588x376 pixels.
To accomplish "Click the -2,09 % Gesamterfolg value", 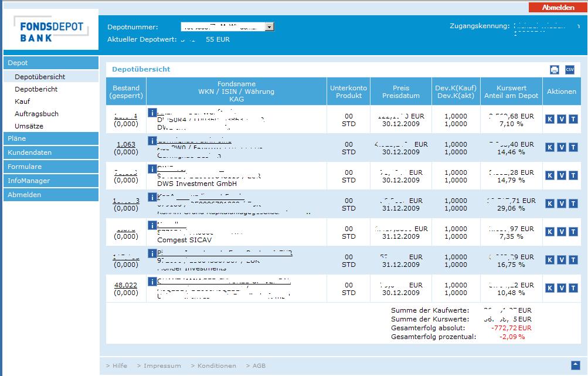I will pyautogui.click(x=512, y=337).
